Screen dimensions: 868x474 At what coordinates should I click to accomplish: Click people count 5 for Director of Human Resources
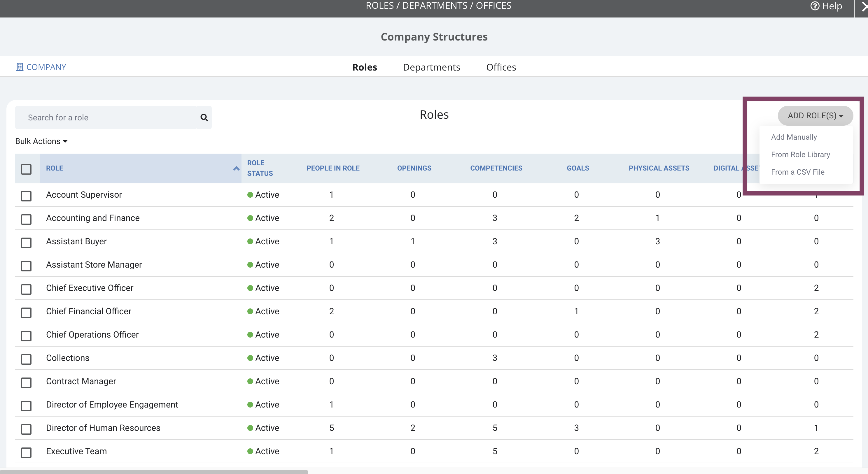coord(332,428)
